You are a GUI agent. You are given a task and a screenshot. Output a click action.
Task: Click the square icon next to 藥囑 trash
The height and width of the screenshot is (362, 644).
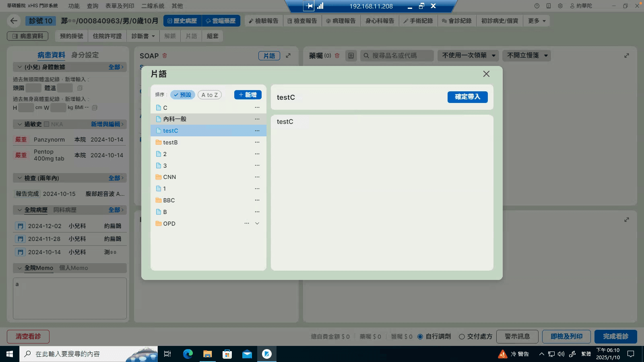click(x=351, y=56)
